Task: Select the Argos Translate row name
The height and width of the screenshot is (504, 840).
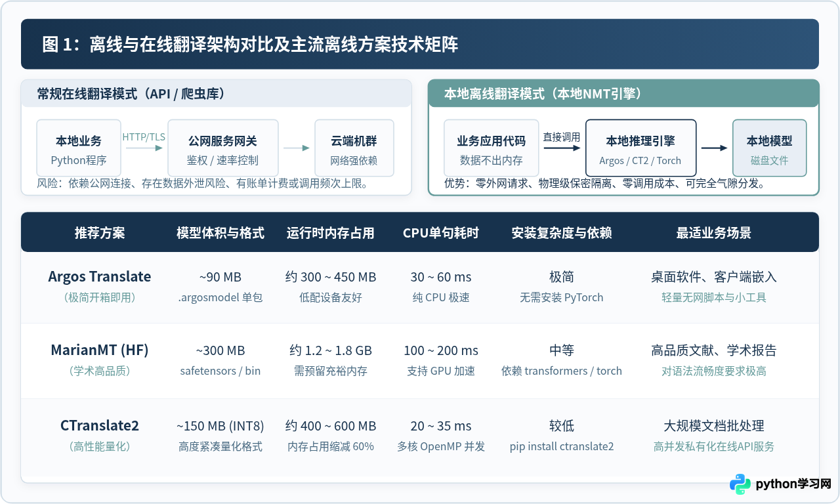Action: tap(100, 276)
